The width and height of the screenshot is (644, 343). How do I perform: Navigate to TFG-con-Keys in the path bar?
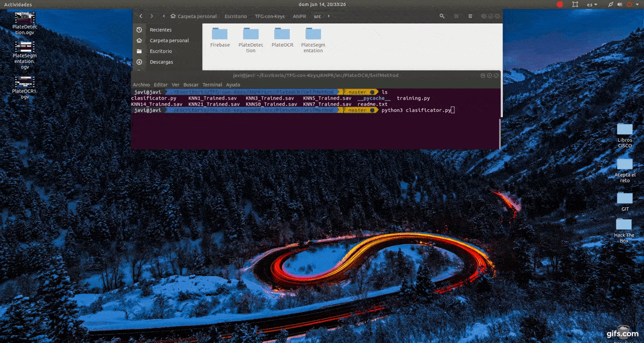click(269, 16)
